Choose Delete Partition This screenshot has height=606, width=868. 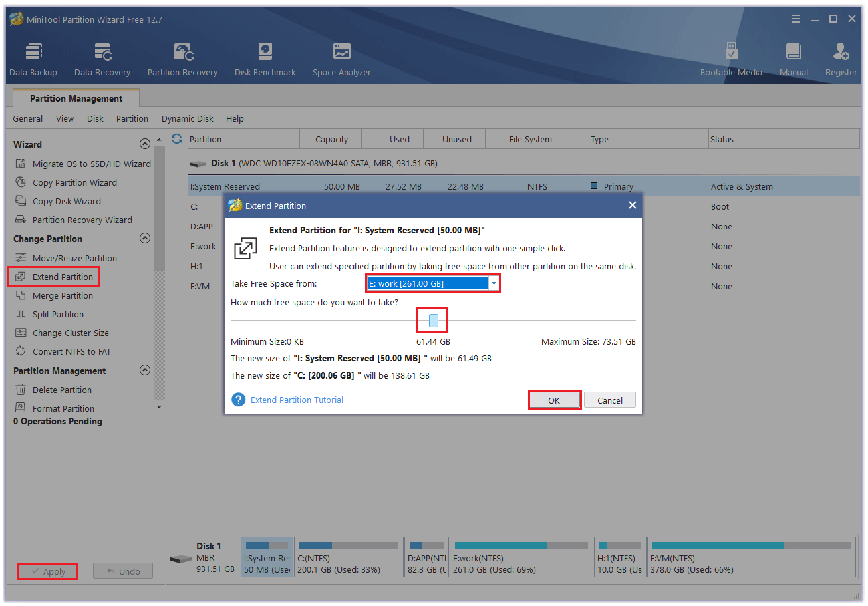pyautogui.click(x=53, y=390)
